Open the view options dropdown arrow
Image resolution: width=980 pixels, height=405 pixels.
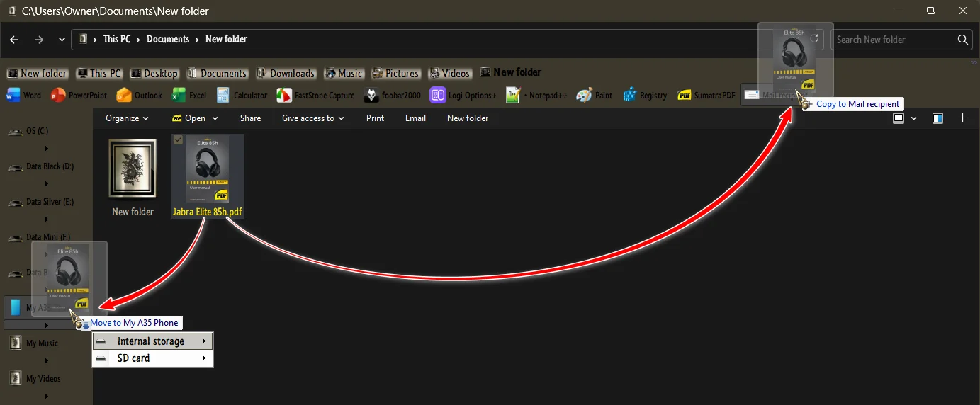click(x=913, y=118)
